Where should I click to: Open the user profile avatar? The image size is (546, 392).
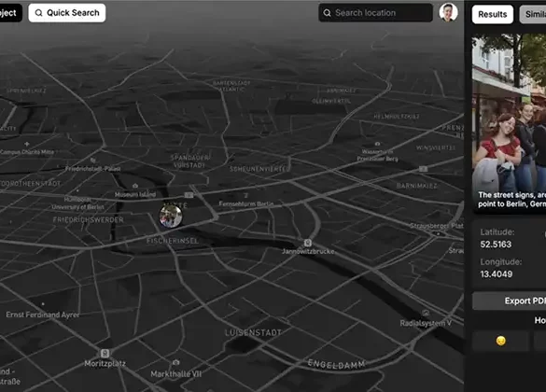[x=448, y=12]
